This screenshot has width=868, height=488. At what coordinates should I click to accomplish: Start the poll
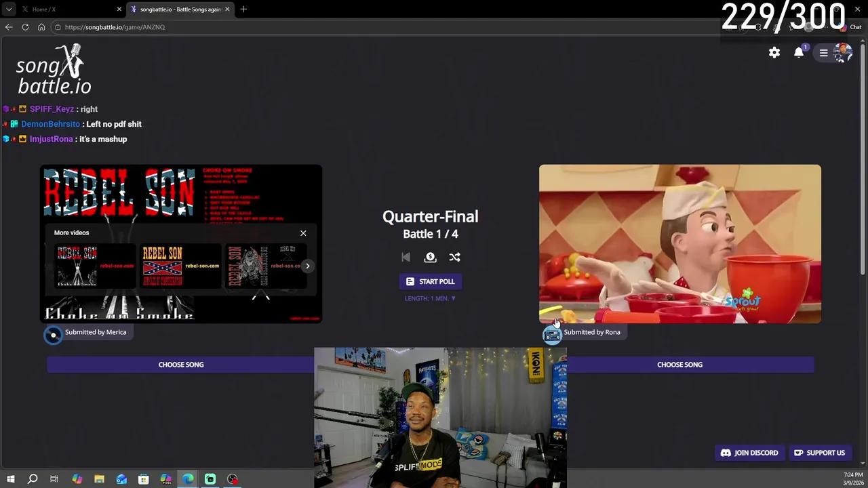click(x=430, y=281)
